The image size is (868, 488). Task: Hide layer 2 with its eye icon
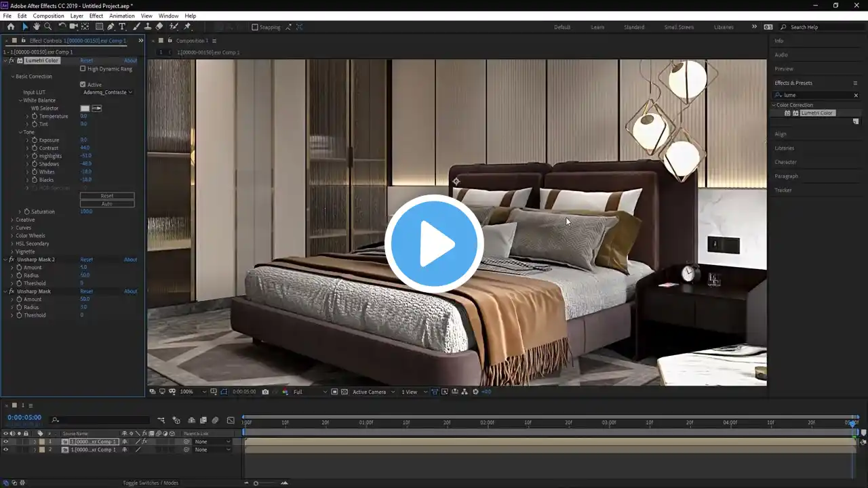point(5,450)
